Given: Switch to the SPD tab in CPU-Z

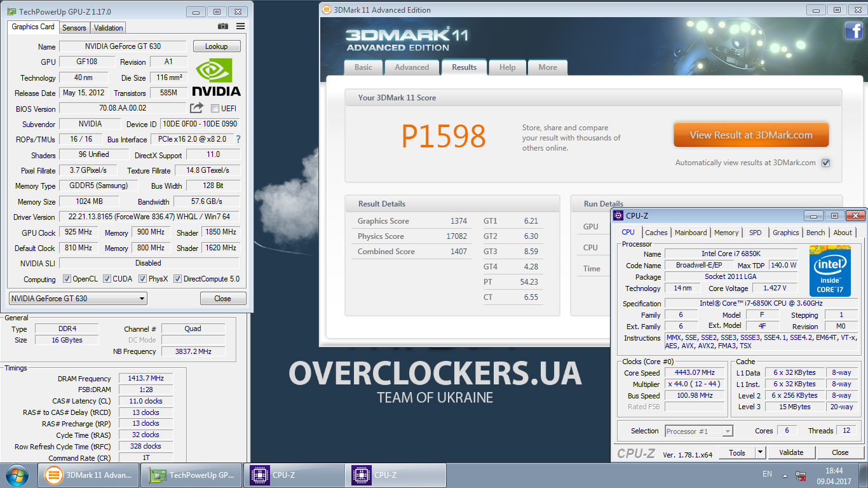Looking at the screenshot, I should click(755, 233).
